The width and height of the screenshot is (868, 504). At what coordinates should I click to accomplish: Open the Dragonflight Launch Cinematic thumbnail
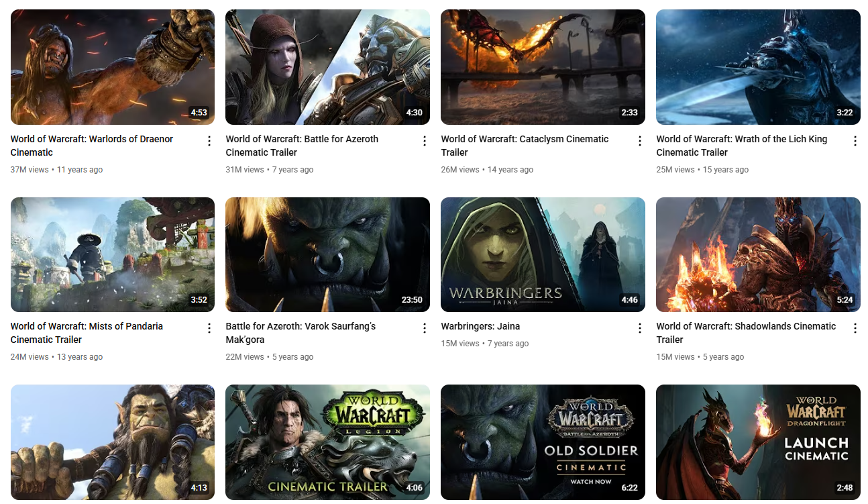(759, 442)
